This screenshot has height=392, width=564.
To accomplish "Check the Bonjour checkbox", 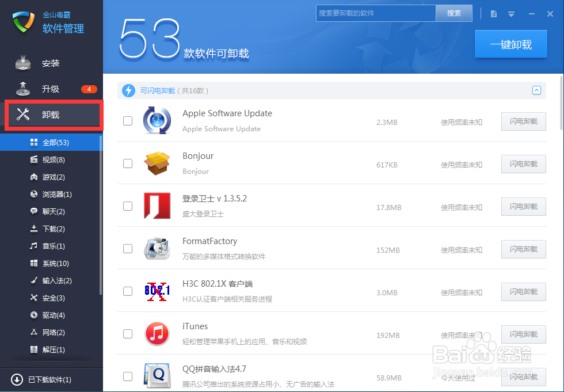I will coord(127,163).
